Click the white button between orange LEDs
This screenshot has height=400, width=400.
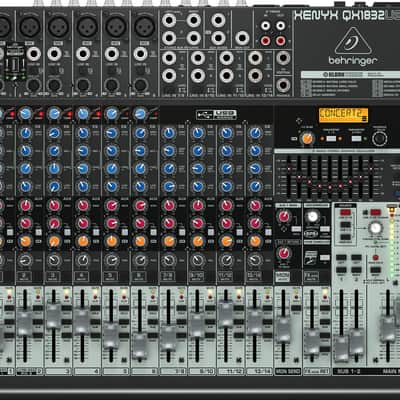point(331,138)
